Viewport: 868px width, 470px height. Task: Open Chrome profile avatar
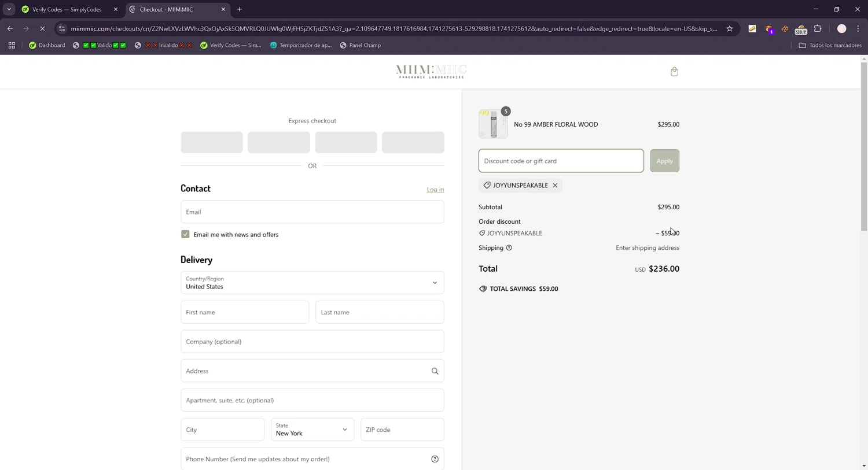tap(842, 28)
